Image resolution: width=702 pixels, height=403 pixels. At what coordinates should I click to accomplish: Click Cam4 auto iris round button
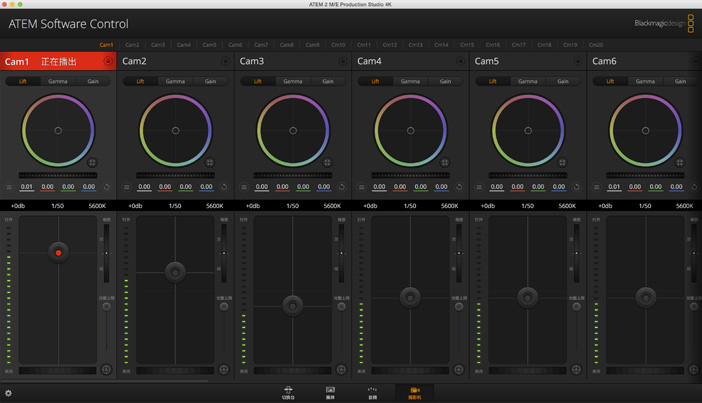(x=458, y=370)
